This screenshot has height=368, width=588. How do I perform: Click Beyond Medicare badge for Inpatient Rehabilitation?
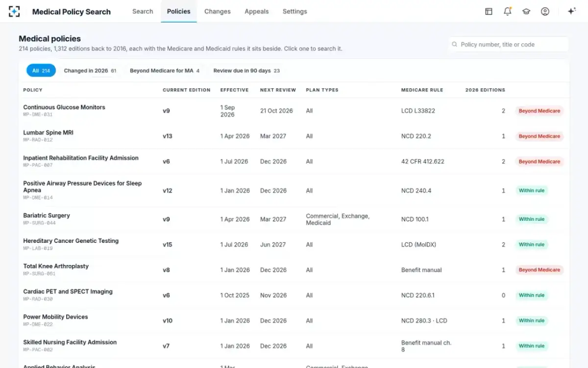(539, 161)
